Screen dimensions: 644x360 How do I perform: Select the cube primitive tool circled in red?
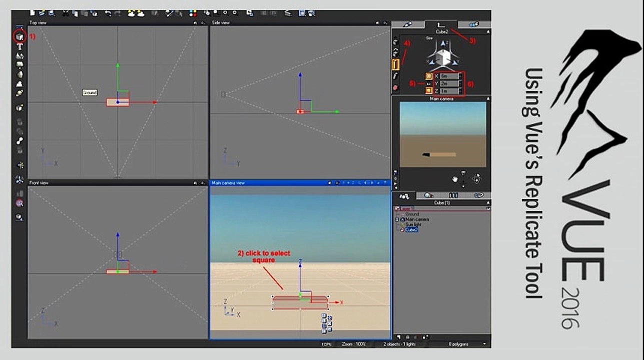(x=20, y=36)
